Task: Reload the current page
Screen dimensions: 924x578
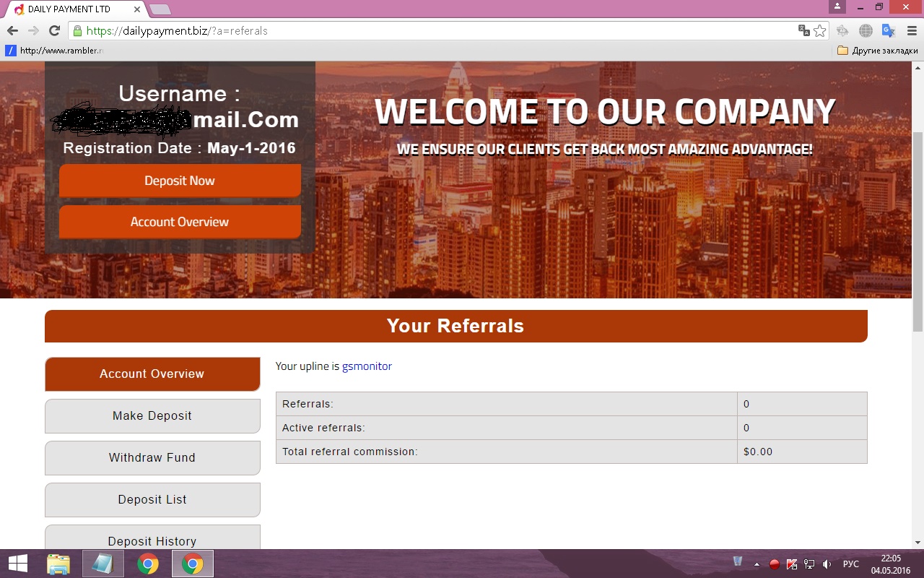Action: pos(54,31)
